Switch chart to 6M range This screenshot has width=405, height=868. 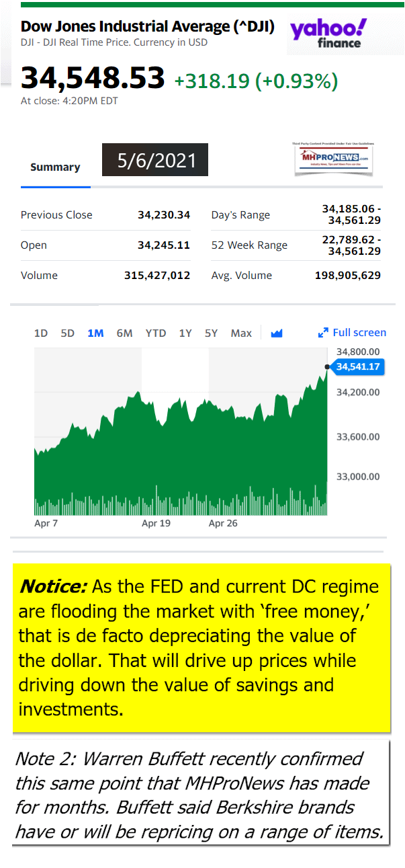(124, 333)
